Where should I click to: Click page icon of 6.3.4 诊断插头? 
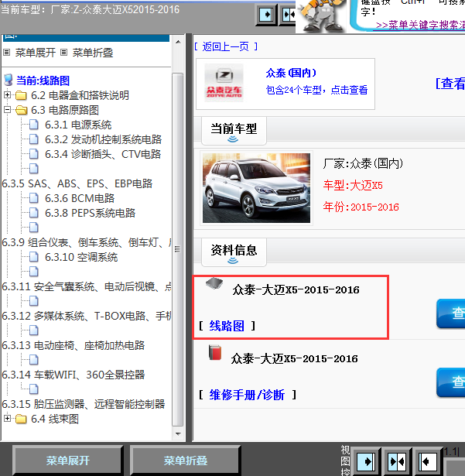(34, 154)
